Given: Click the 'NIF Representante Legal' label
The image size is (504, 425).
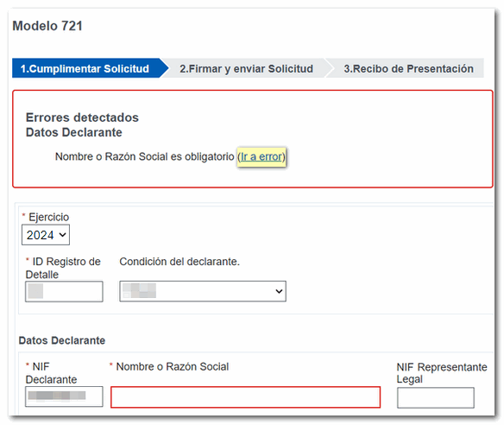Looking at the screenshot, I should tap(442, 373).
